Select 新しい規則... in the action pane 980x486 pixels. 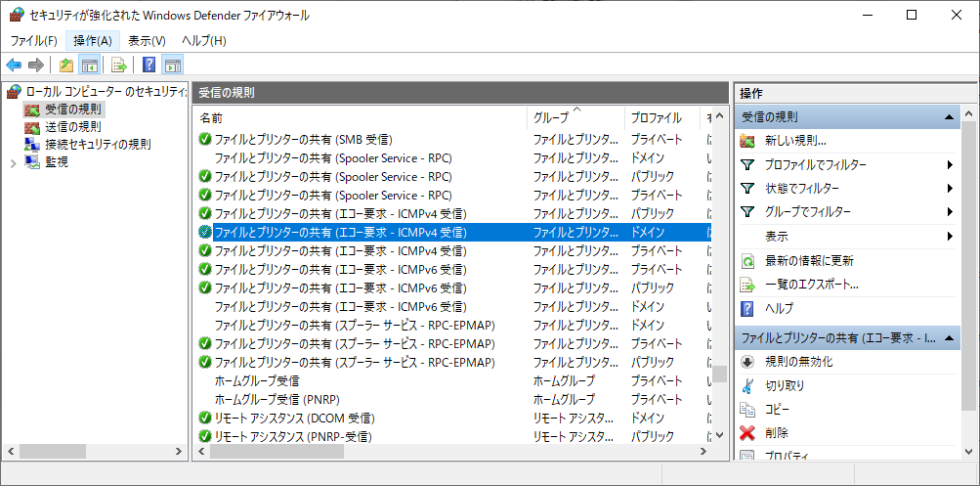795,141
